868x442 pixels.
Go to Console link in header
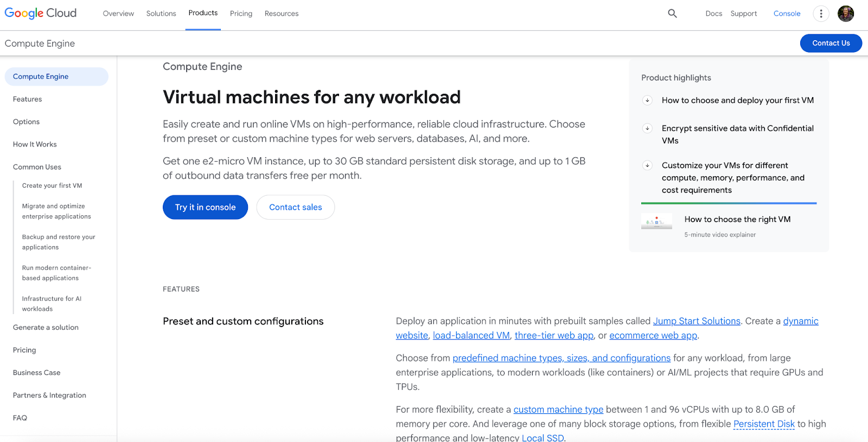click(x=787, y=14)
